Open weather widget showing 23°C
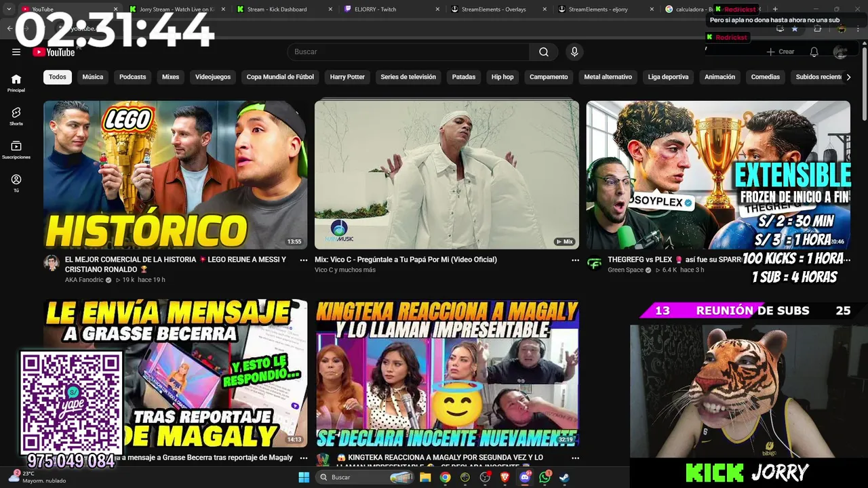 click(37, 477)
